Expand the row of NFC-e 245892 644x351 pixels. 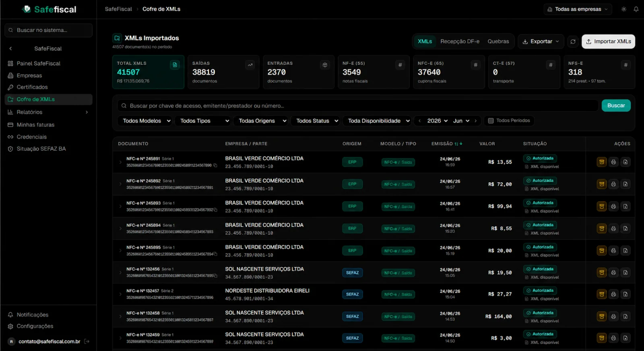(120, 184)
